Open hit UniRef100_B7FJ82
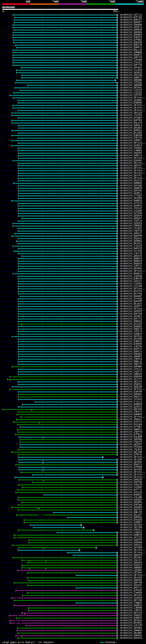This screenshot has width=146, height=644. click(131, 17)
